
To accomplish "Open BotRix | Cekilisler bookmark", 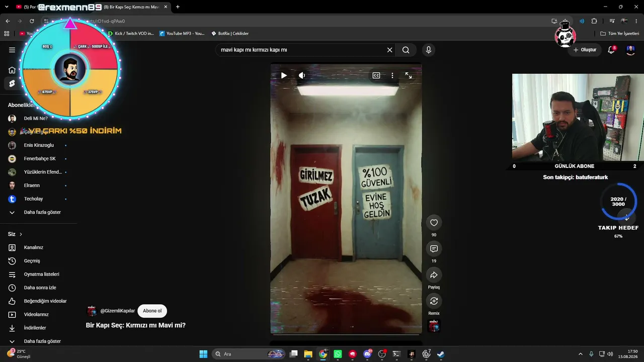I will pos(229,34).
